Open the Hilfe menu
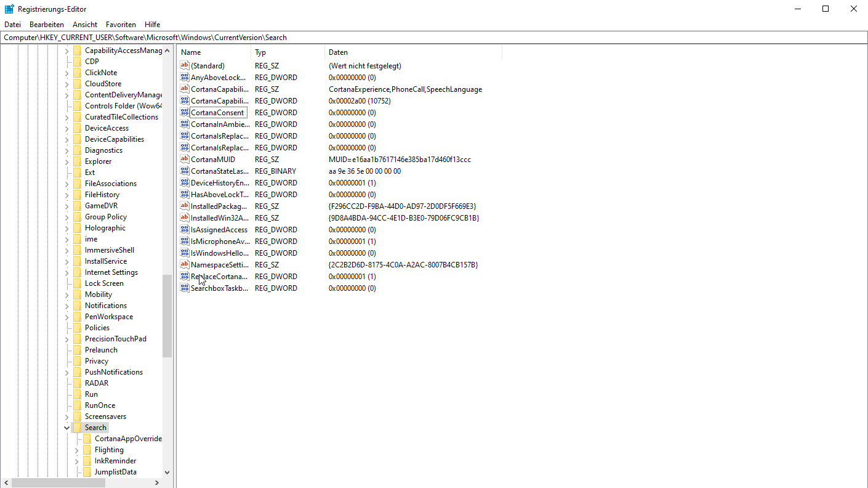This screenshot has height=488, width=868. pyautogui.click(x=153, y=25)
